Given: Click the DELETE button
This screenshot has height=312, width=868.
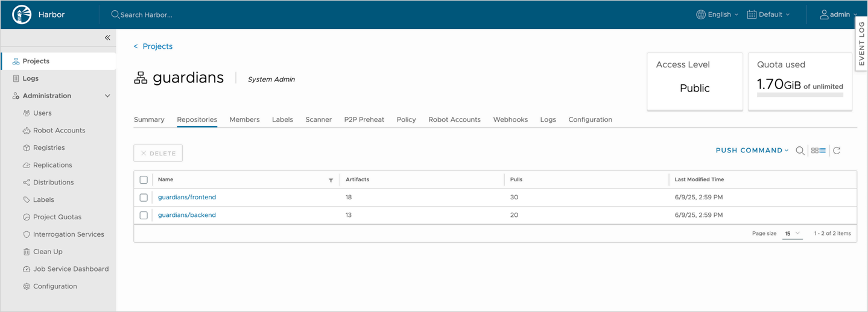Looking at the screenshot, I should (x=158, y=153).
